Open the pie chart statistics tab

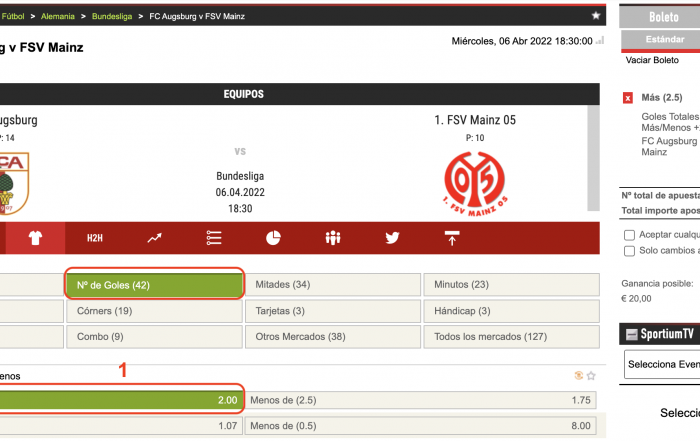(x=273, y=238)
